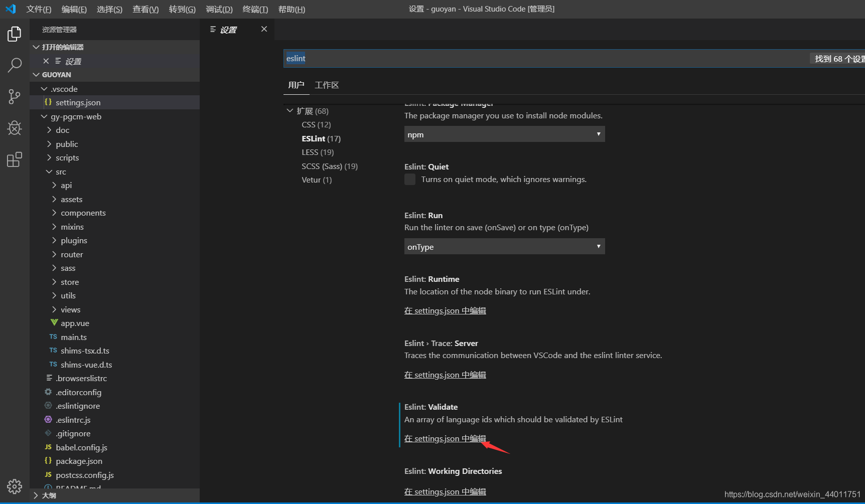Toggle Eslint Quiet mode checkbox
Screen dimensions: 865x504
tap(410, 180)
